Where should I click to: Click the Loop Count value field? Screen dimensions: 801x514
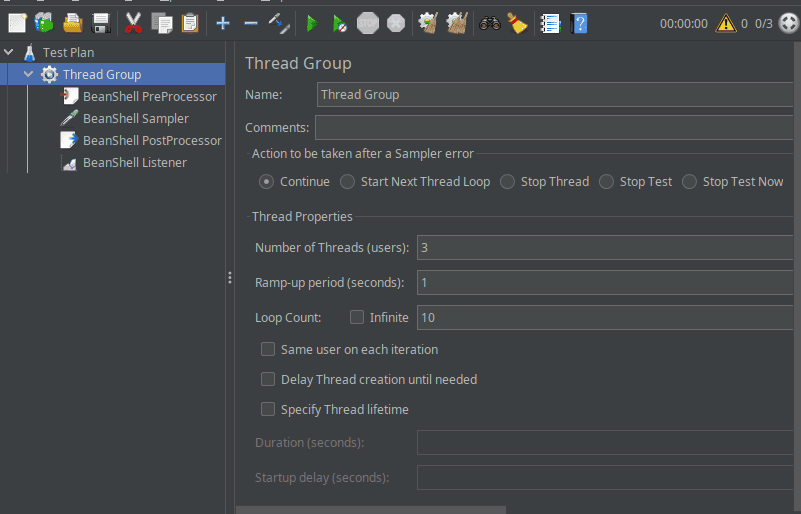tap(605, 317)
